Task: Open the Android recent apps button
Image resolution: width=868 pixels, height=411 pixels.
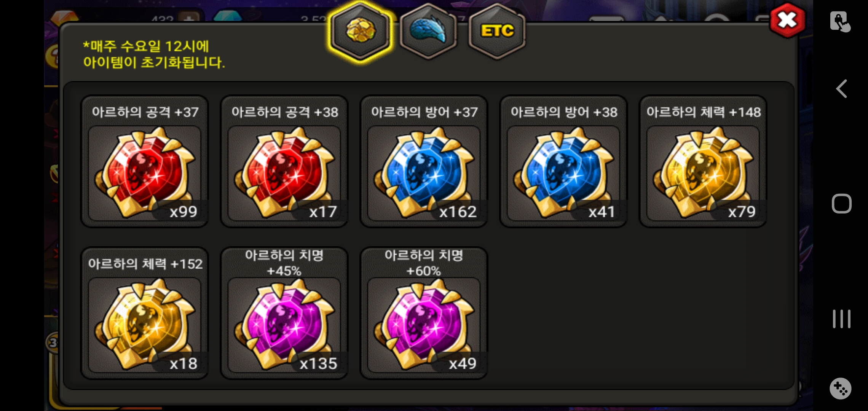Action: tap(841, 319)
